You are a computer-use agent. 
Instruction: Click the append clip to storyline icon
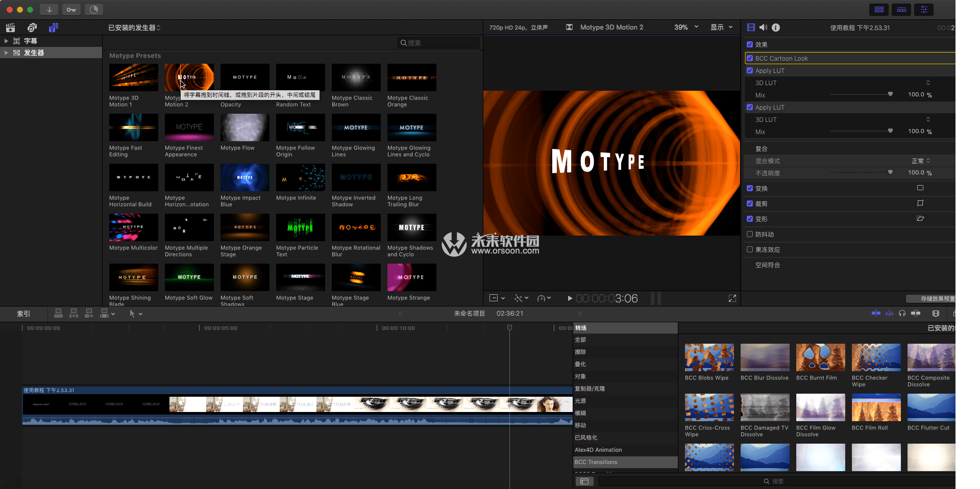[89, 313]
